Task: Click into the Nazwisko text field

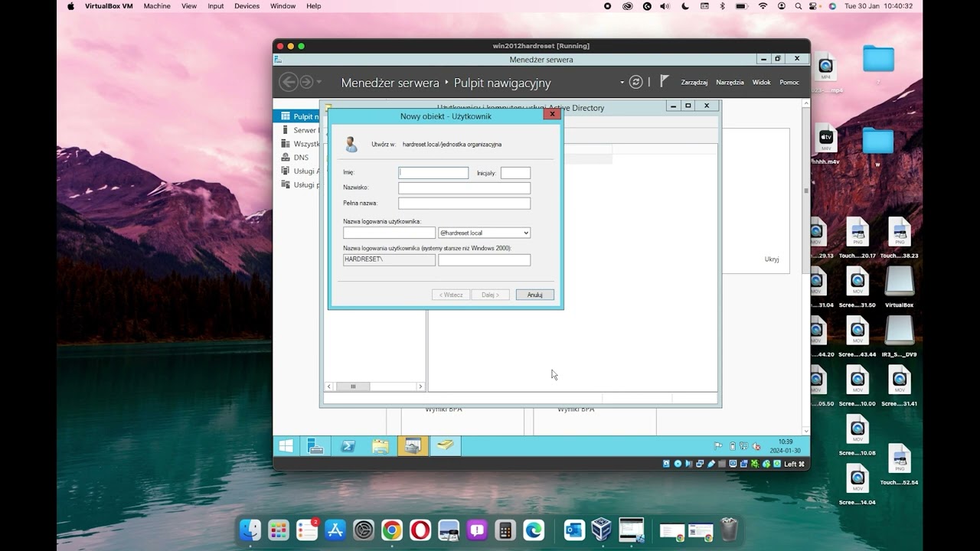Action: point(464,188)
